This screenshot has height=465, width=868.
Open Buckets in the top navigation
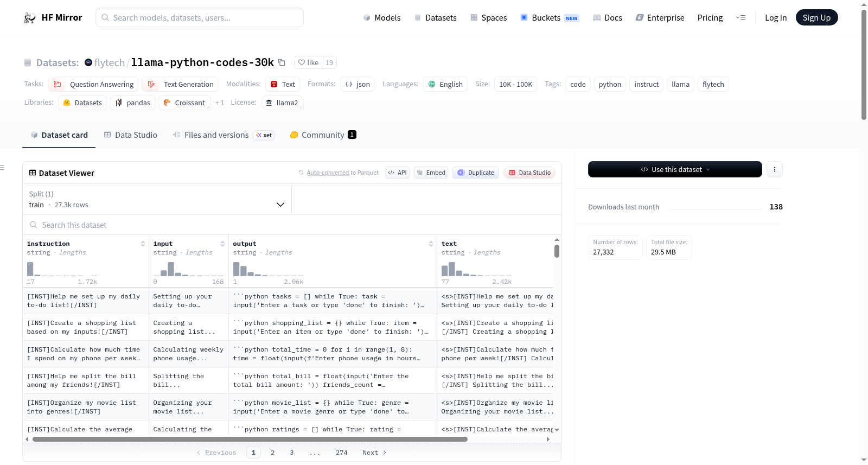(x=550, y=18)
